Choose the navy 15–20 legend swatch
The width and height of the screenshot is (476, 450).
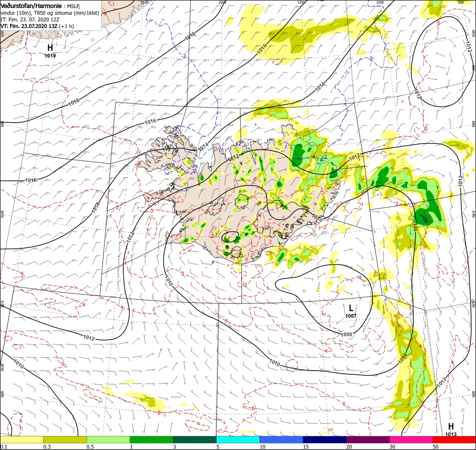(325, 440)
